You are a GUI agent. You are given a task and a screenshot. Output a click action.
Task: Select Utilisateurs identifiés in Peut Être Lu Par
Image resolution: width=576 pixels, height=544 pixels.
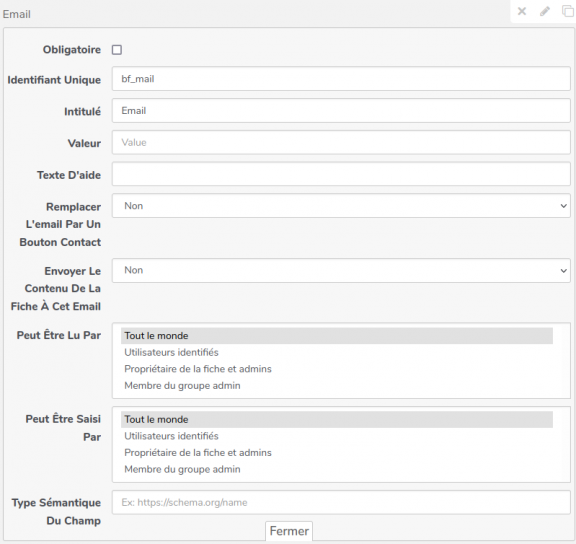[x=336, y=352]
